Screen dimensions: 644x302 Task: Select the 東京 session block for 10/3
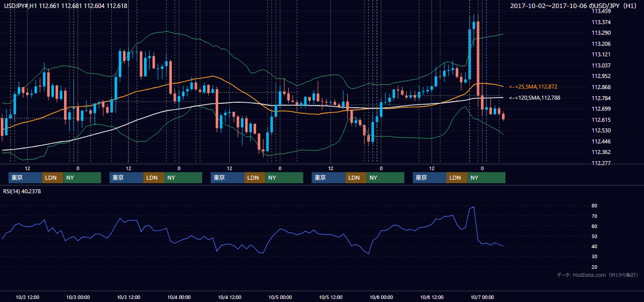tap(126, 178)
